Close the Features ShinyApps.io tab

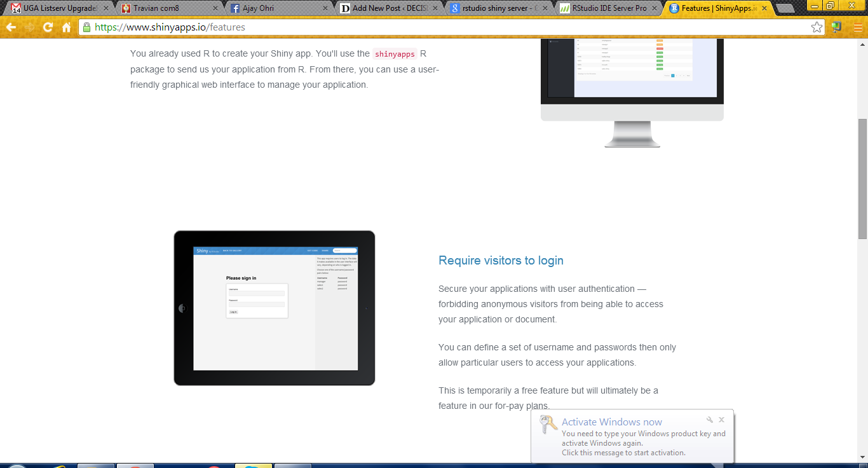click(x=764, y=8)
